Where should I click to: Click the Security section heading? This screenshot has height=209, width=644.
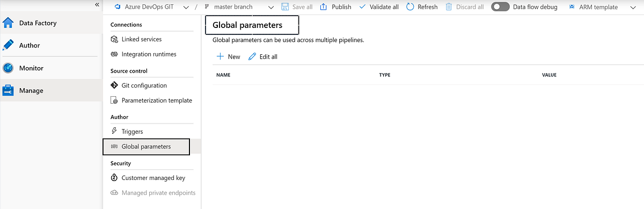pos(121,163)
